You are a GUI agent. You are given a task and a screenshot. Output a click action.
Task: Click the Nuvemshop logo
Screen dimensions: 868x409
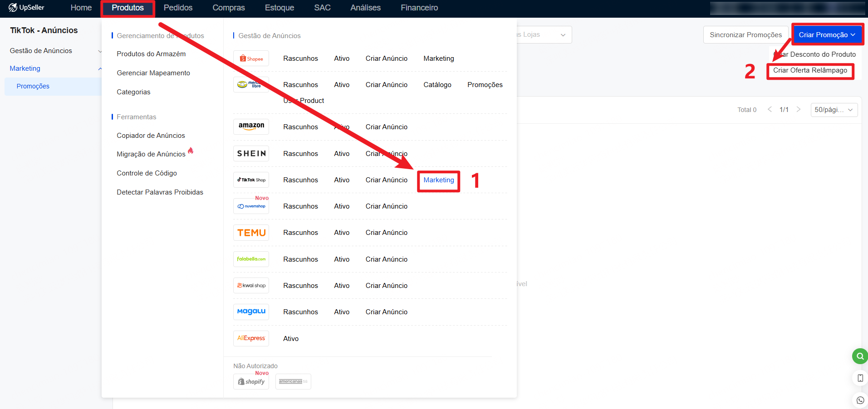[251, 206]
